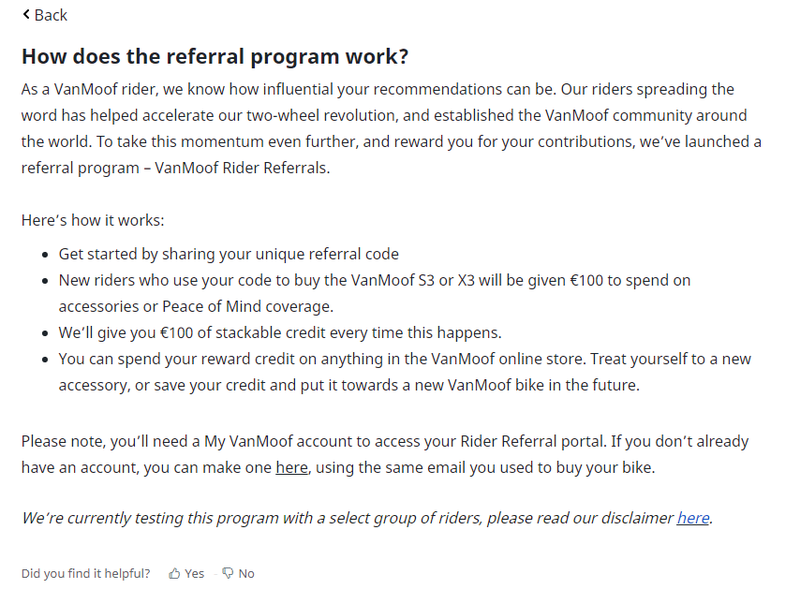This screenshot has height=589, width=800.
Task: Click the thumbs up icon
Action: point(174,574)
